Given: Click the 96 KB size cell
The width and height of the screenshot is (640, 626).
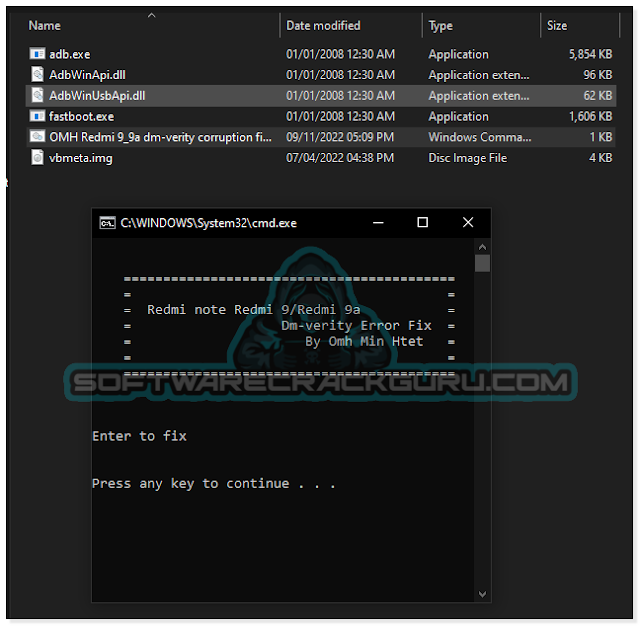Looking at the screenshot, I should (598, 75).
